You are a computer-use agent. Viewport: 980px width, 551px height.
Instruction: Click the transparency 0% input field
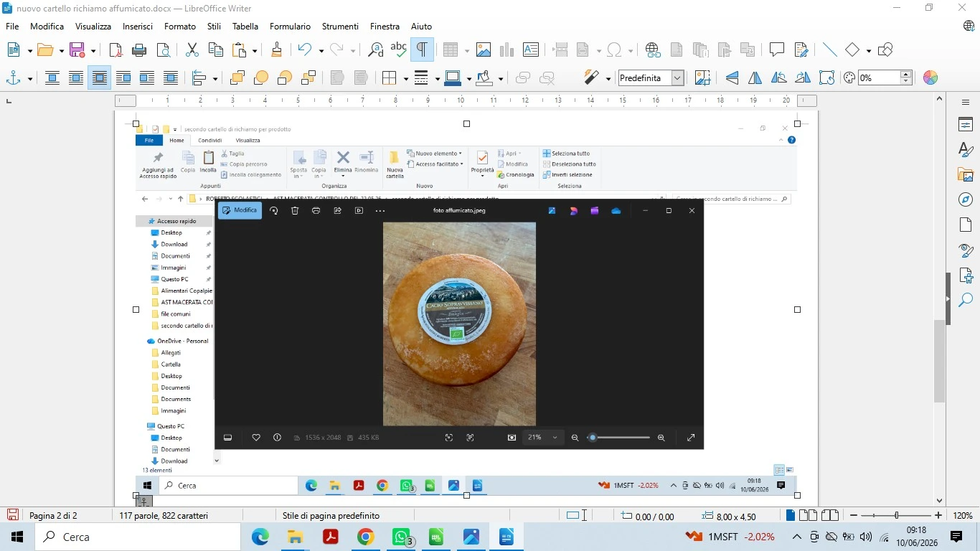pyautogui.click(x=879, y=77)
